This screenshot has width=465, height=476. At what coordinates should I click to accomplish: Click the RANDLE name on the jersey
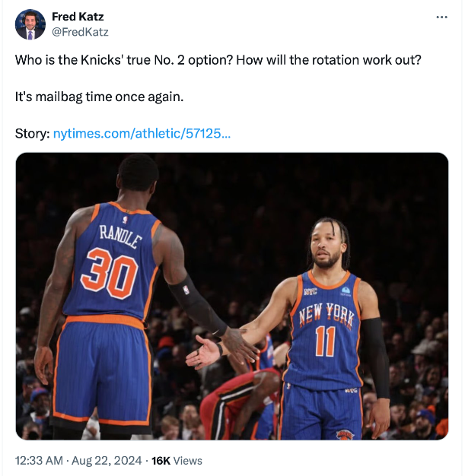coord(120,235)
